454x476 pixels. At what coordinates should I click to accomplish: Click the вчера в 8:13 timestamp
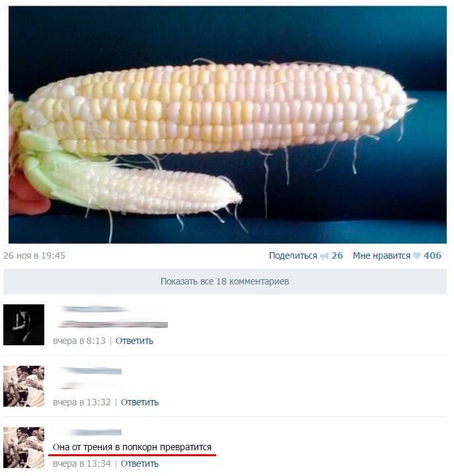(x=79, y=341)
